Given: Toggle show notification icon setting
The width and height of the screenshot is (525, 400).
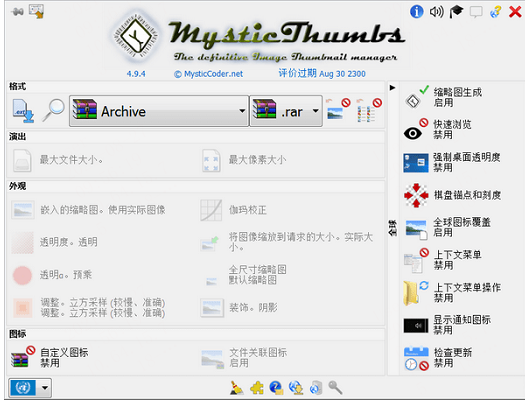Looking at the screenshot, I should click(x=447, y=325).
